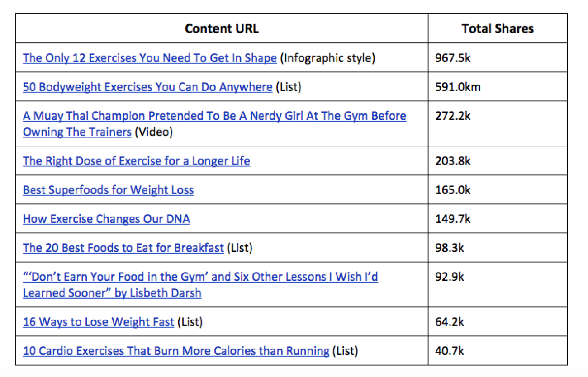This screenshot has width=588, height=377.
Task: Select the 272.2k shares cell
Action: pyautogui.click(x=498, y=124)
